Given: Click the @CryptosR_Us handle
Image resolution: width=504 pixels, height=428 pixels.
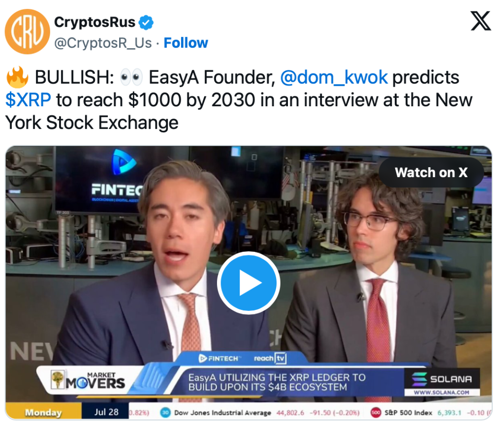Looking at the screenshot, I should tap(103, 43).
